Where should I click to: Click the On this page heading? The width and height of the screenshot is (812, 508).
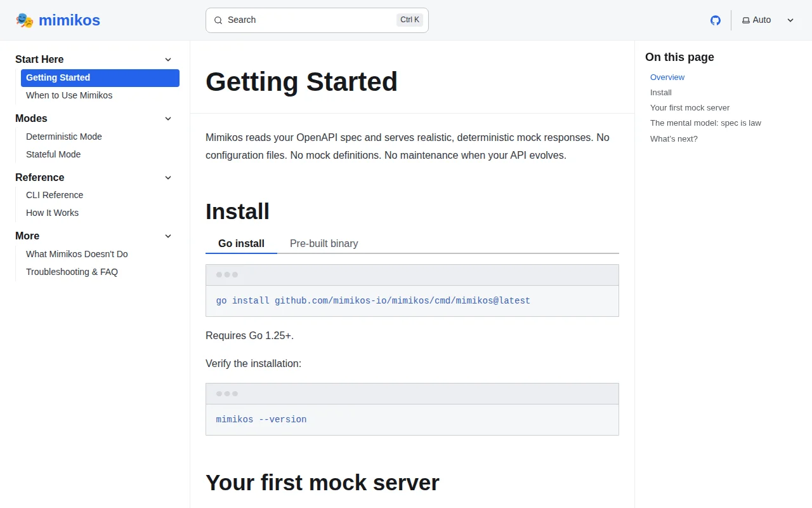(x=679, y=57)
